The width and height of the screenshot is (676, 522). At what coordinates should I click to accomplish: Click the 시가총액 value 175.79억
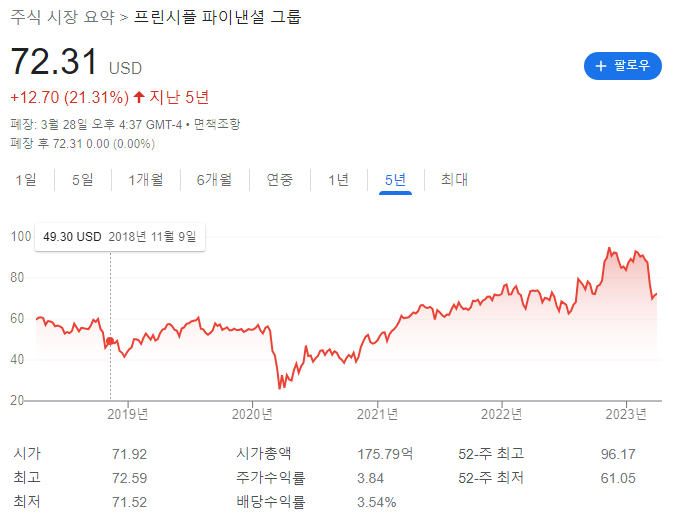coord(385,454)
